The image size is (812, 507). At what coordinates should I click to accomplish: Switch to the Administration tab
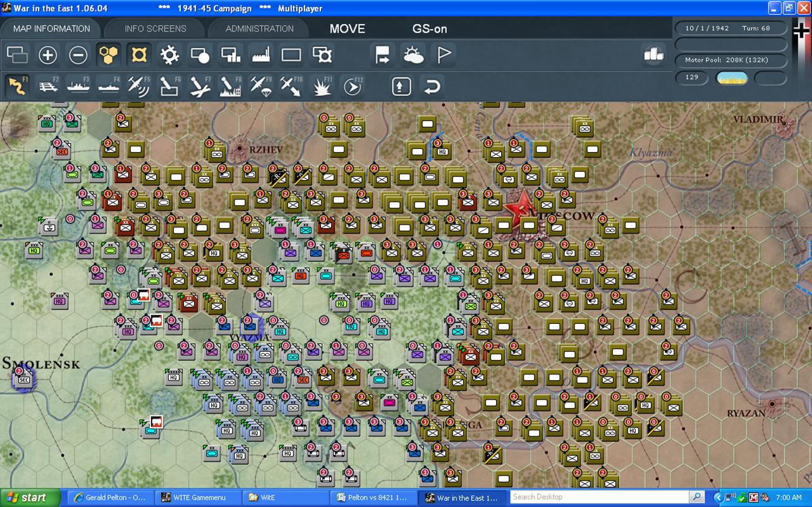pos(259,28)
